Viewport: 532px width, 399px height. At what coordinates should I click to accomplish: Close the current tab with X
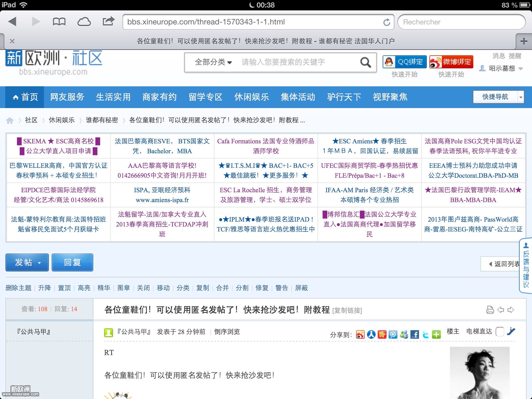pyautogui.click(x=12, y=41)
